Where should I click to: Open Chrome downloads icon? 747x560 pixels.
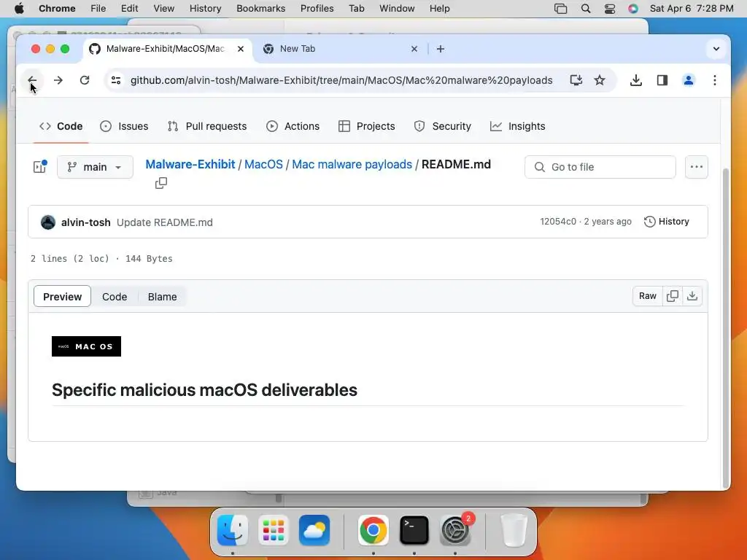[x=635, y=80]
